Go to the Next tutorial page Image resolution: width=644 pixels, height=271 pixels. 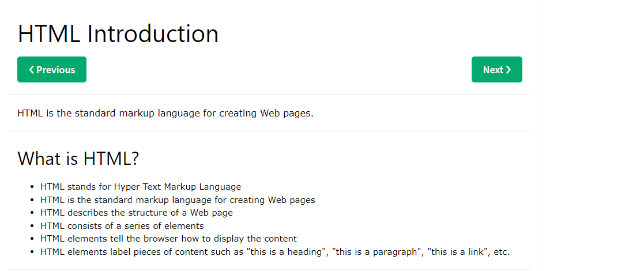pos(496,70)
